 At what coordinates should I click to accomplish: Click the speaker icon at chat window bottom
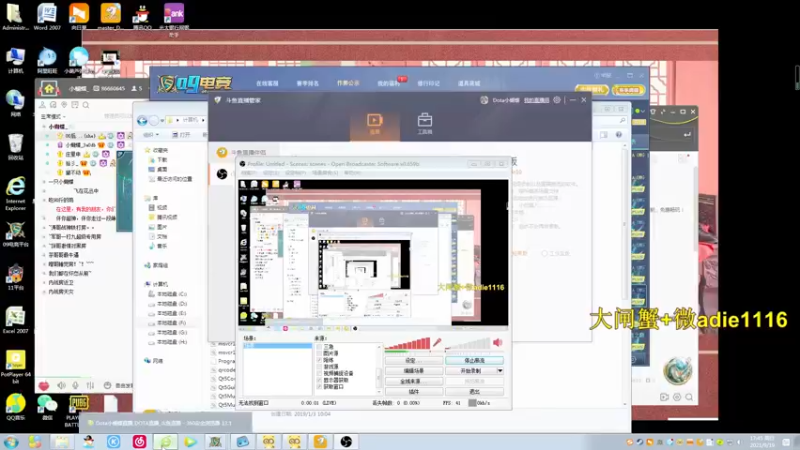[61, 385]
